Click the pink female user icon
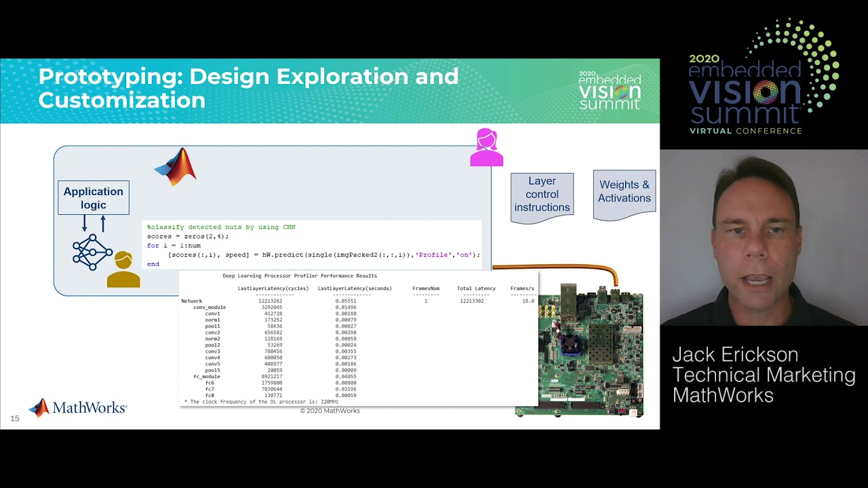The width and height of the screenshot is (868, 488). coord(486,148)
